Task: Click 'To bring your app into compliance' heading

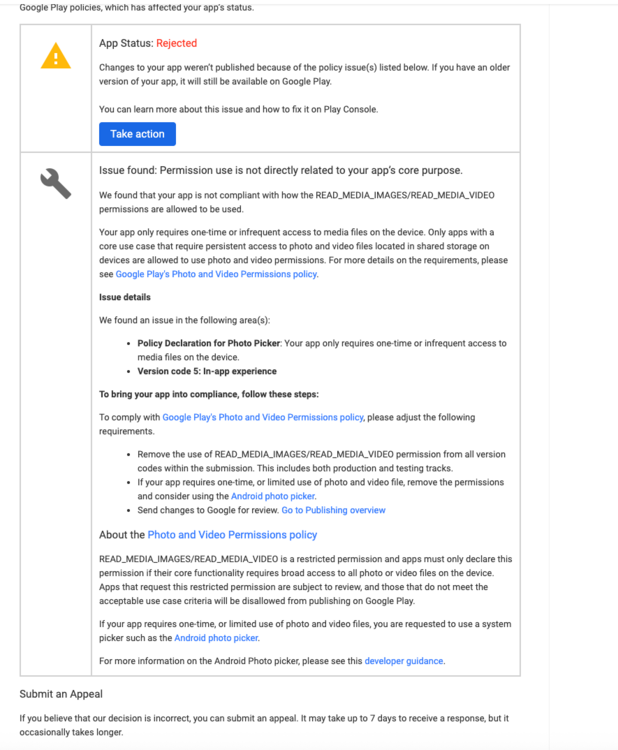Action: click(x=209, y=394)
